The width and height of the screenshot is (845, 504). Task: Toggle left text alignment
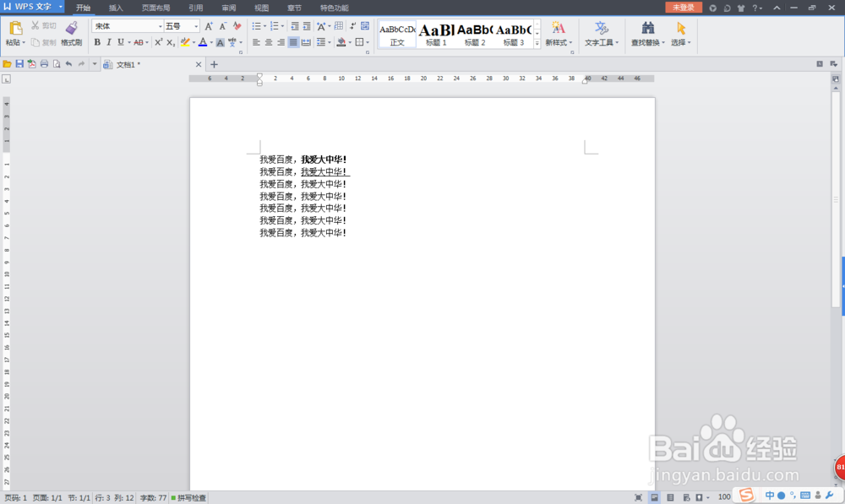[257, 42]
